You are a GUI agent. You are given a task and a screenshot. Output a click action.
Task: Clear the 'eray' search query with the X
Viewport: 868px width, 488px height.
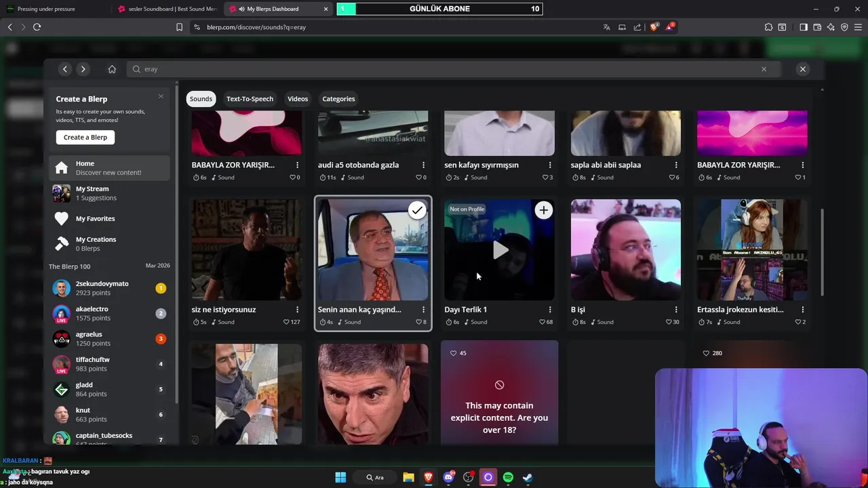[x=764, y=69]
